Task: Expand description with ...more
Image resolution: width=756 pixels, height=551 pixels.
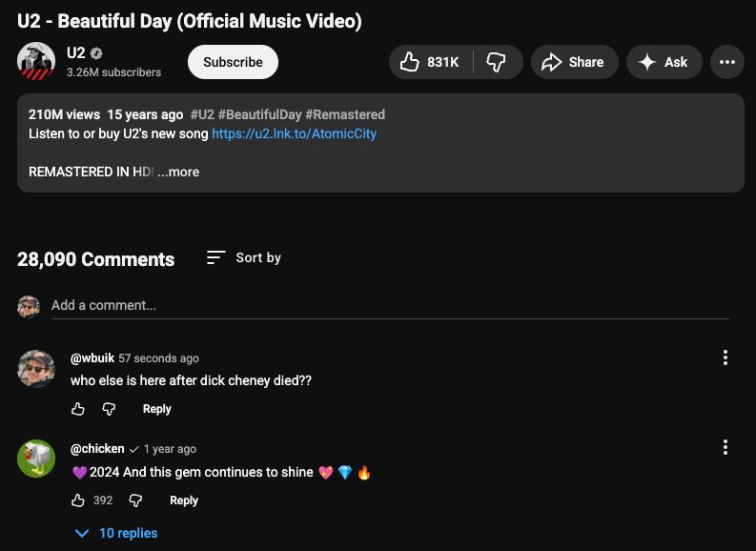Action: click(x=179, y=172)
